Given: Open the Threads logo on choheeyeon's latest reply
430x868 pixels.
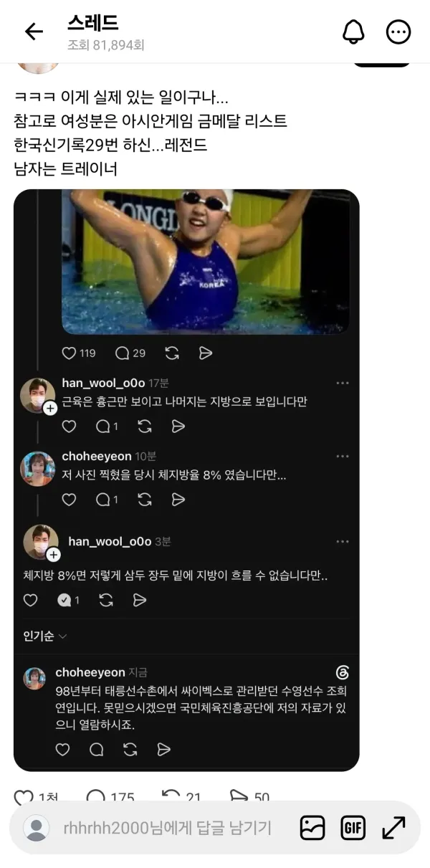Looking at the screenshot, I should 342,672.
